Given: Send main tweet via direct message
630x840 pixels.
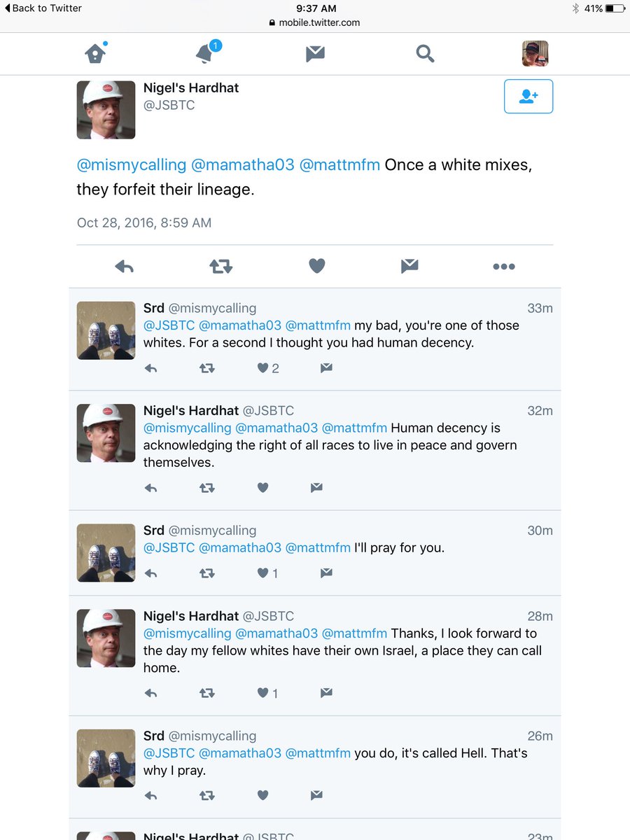Looking at the screenshot, I should [409, 266].
